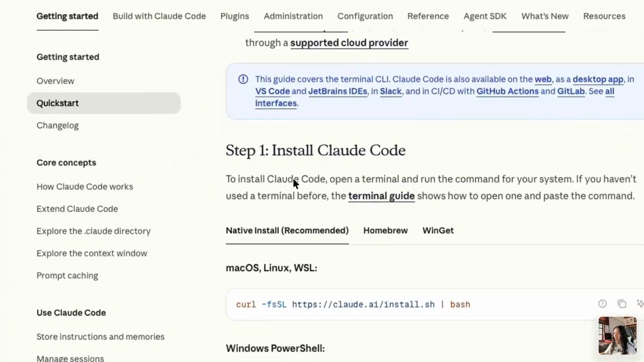
Task: Open Overview in the sidebar
Action: click(55, 81)
